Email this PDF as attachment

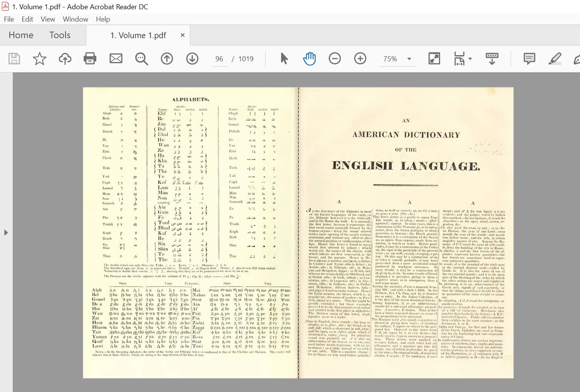pyautogui.click(x=116, y=59)
